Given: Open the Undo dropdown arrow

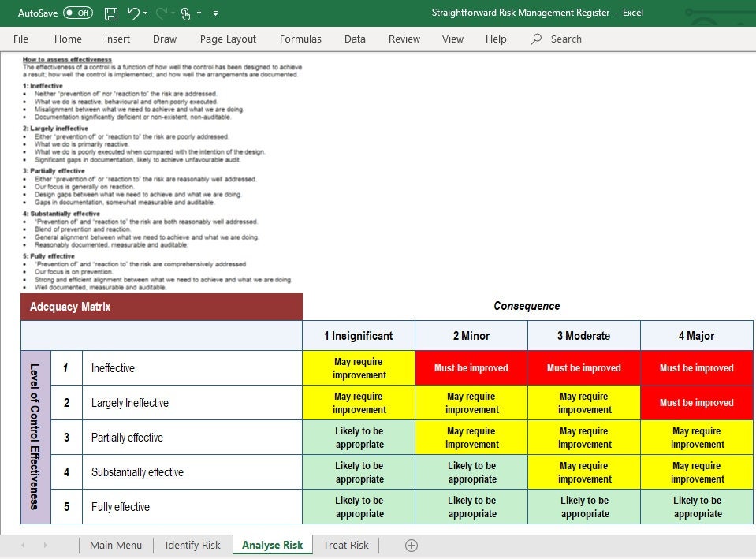Looking at the screenshot, I should 145,13.
